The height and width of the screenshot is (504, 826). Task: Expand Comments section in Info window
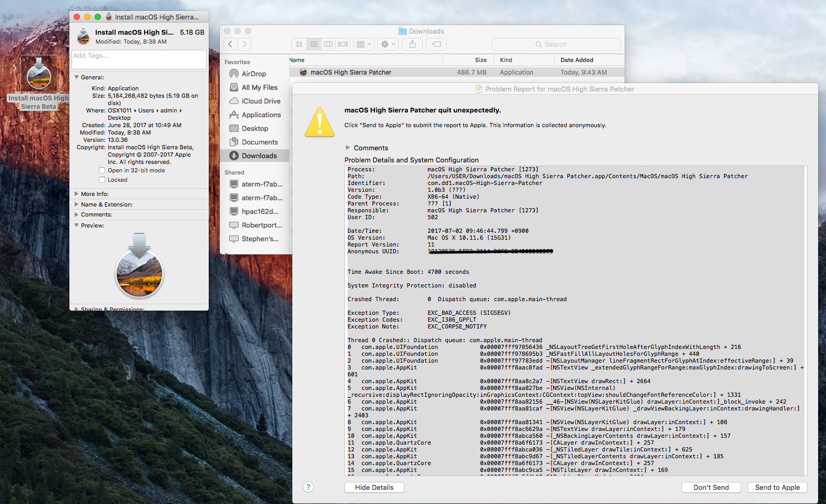tap(77, 214)
